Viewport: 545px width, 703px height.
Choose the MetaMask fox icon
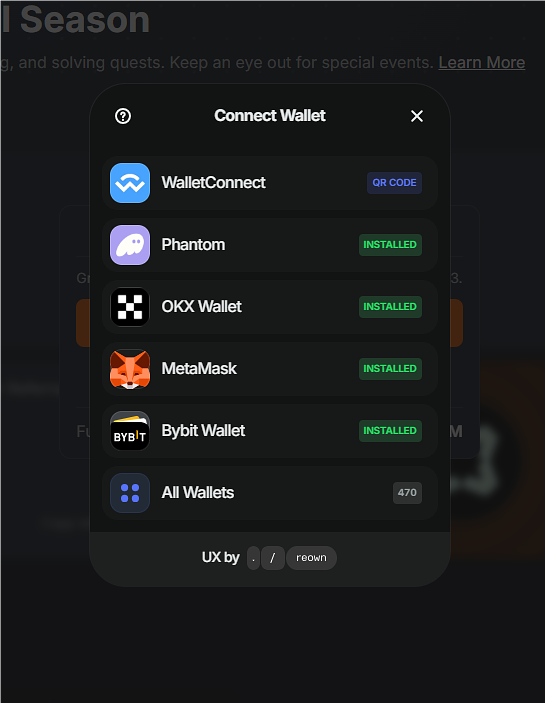pyautogui.click(x=130, y=369)
